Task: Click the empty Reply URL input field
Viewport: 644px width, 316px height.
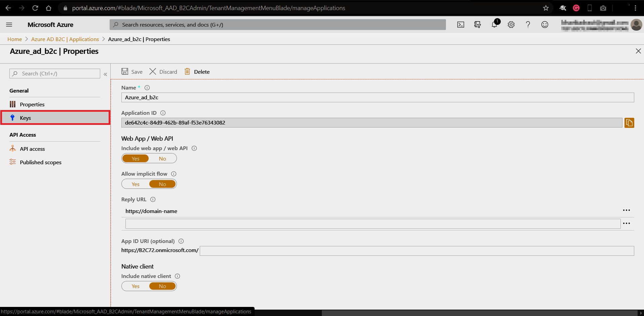Action: pyautogui.click(x=373, y=224)
